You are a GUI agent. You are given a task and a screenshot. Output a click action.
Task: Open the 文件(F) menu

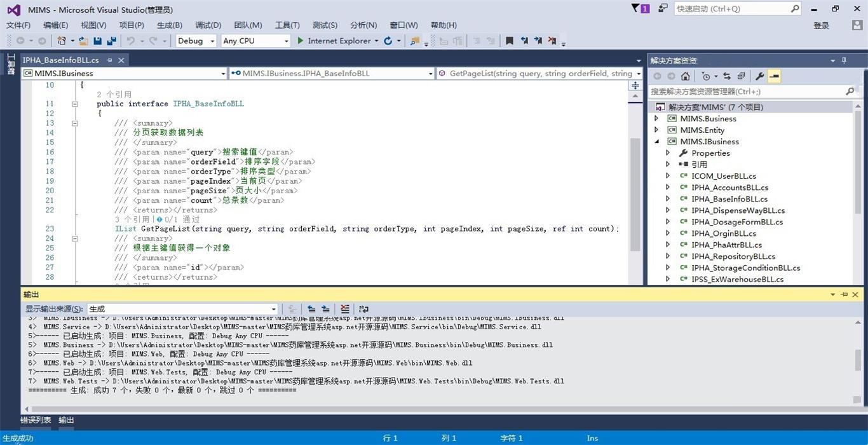click(x=18, y=25)
